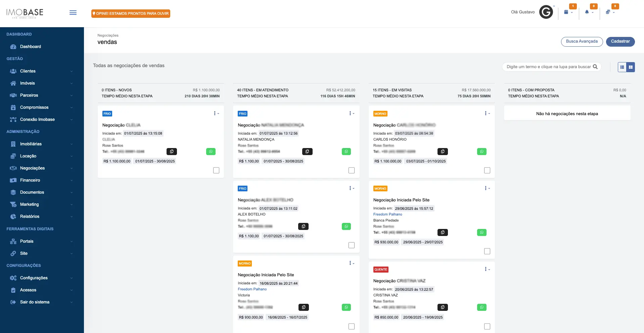Click the search magnifier icon
This screenshot has height=333, width=644.
tap(595, 67)
